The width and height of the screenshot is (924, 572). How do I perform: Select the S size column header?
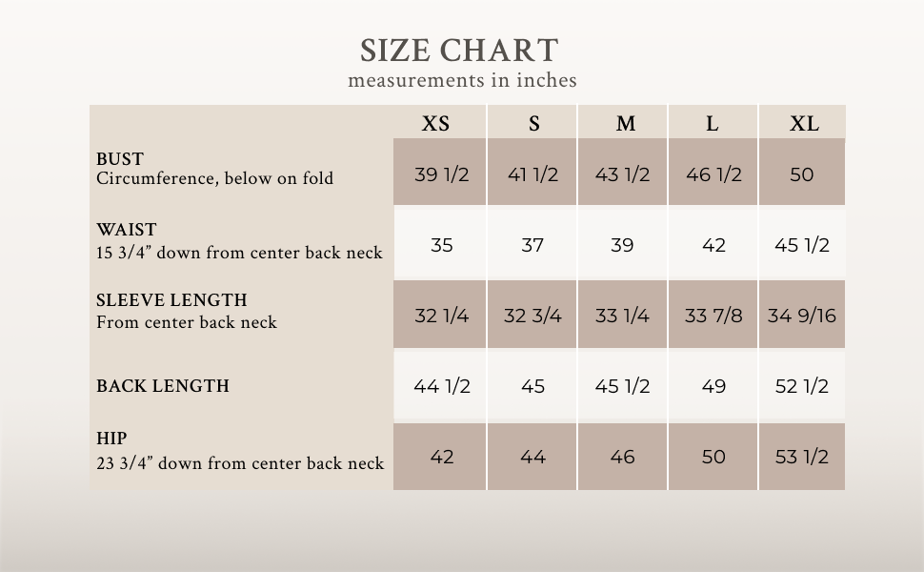coord(533,124)
